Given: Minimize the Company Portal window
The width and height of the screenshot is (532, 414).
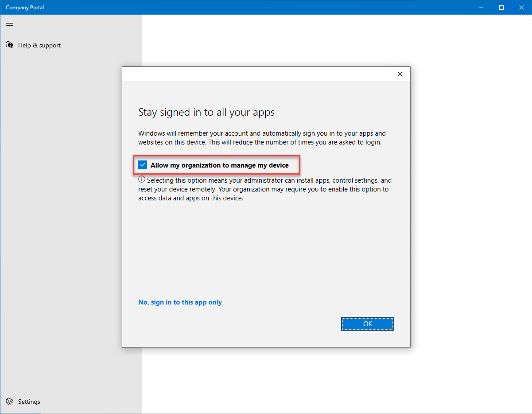Looking at the screenshot, I should pos(481,7).
